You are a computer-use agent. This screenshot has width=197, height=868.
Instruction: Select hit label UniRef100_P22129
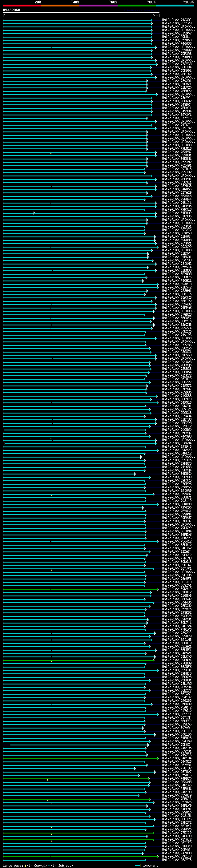pos(177,23)
